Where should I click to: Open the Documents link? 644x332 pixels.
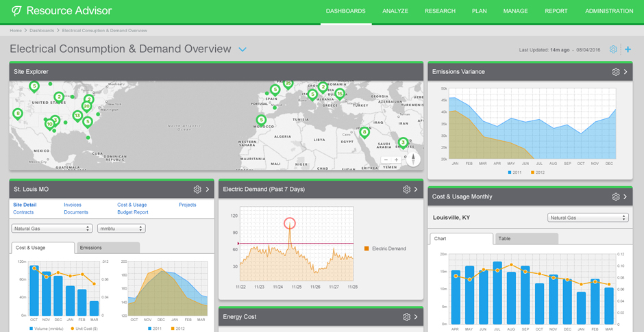click(x=76, y=212)
